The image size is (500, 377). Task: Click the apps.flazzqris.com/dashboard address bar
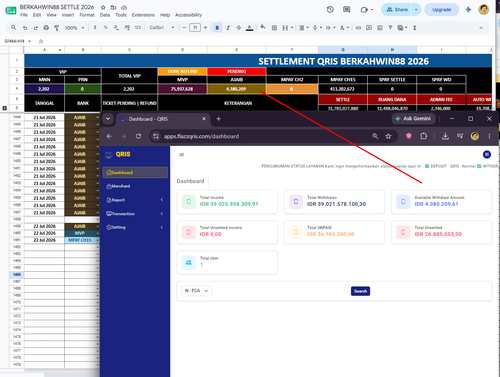[x=201, y=136]
